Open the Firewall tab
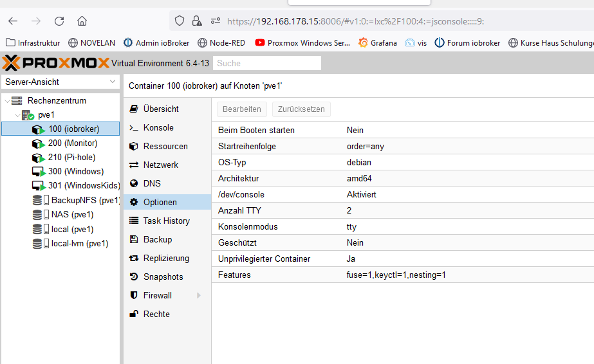Viewport: 594px width, 364px height. click(x=167, y=295)
